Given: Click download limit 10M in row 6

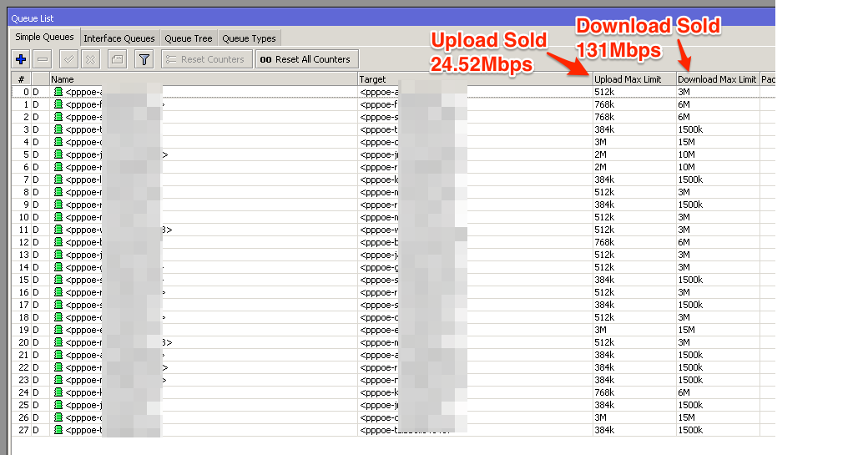Looking at the screenshot, I should (x=686, y=167).
